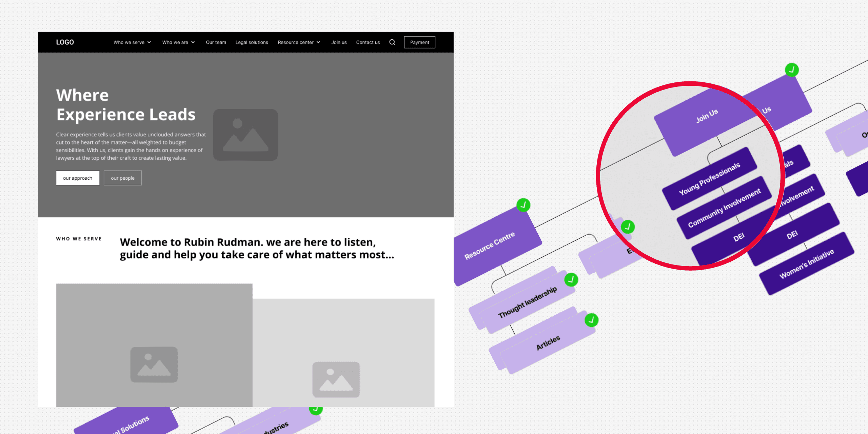
Task: Click the our approach button
Action: click(78, 178)
